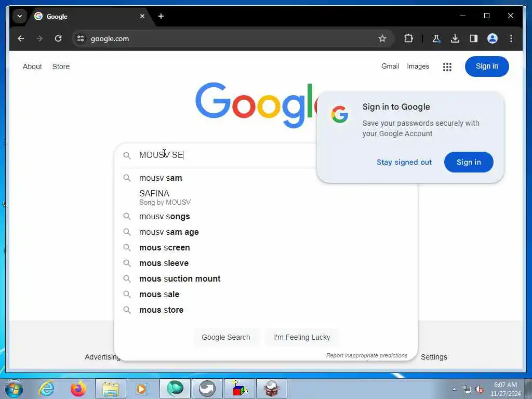
Task: Open the Advertising footer link
Action: [103, 357]
